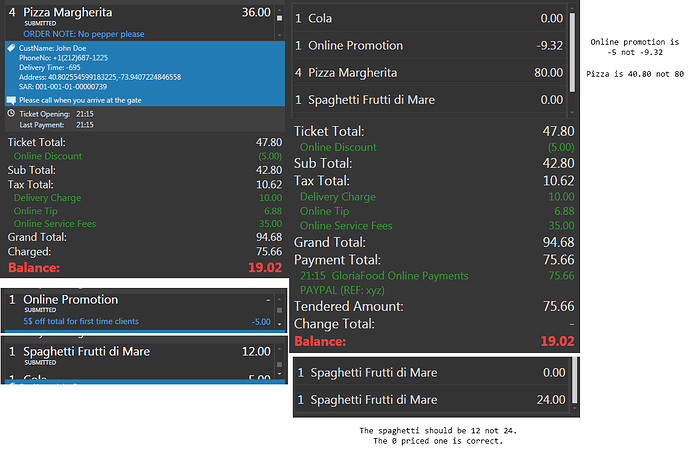Image resolution: width=690 pixels, height=449 pixels.
Task: Click scroll-down arrow beside the ORDER NOTE line
Action: click(279, 35)
